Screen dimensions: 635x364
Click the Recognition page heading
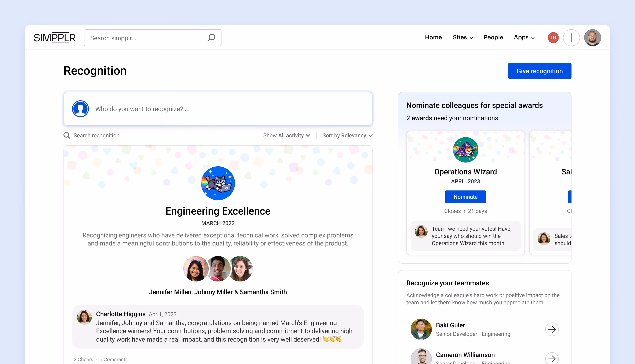pyautogui.click(x=95, y=71)
